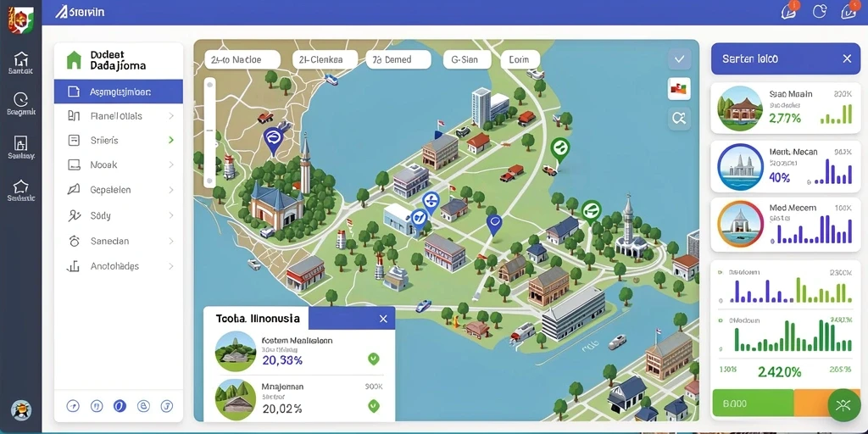
Task: Toggle the checkmark button on map
Action: (x=679, y=58)
